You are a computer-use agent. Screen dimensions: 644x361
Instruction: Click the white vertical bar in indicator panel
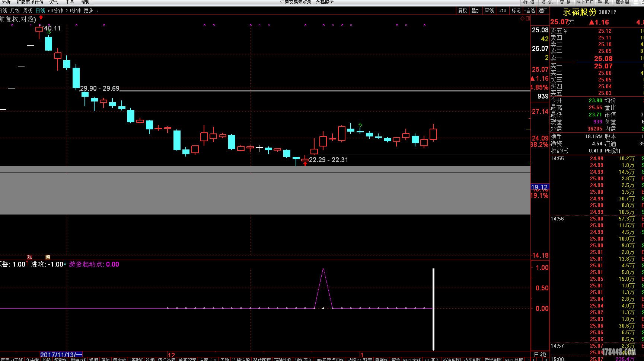click(433, 309)
